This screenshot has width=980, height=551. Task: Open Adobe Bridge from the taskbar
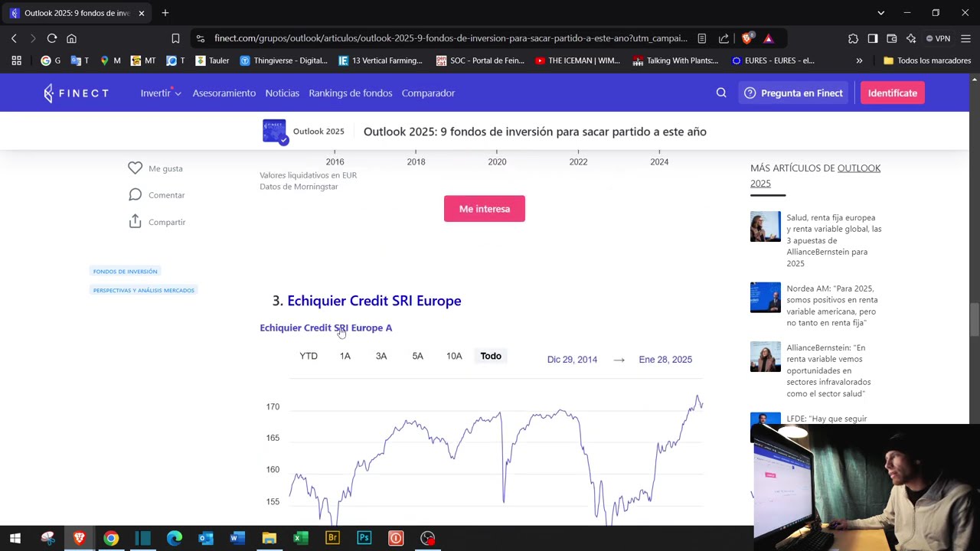coord(332,538)
